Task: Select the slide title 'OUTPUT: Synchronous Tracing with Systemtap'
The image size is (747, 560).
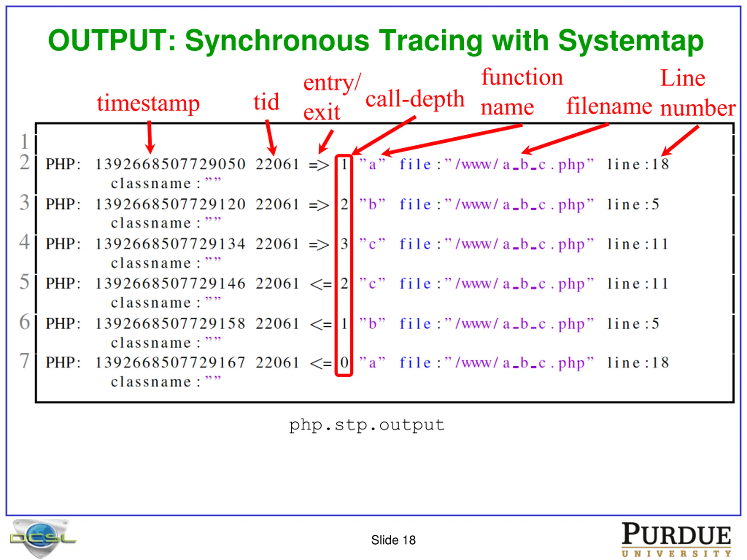Action: (x=376, y=41)
